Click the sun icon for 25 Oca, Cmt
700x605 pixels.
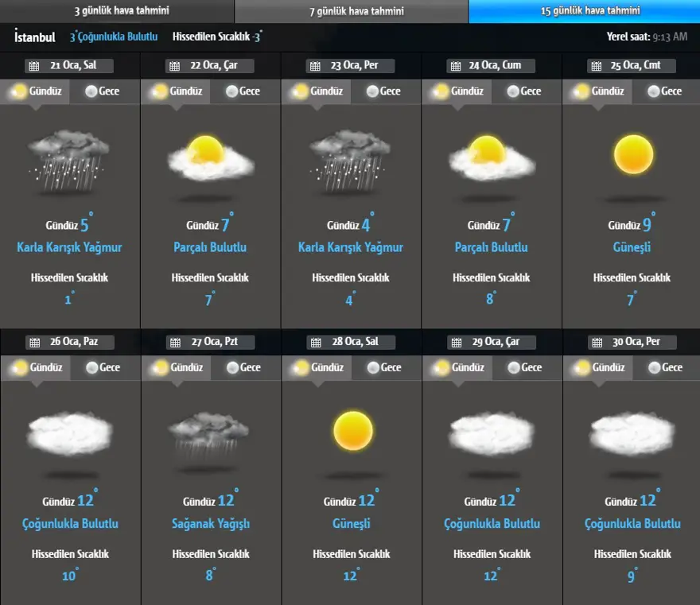(633, 154)
